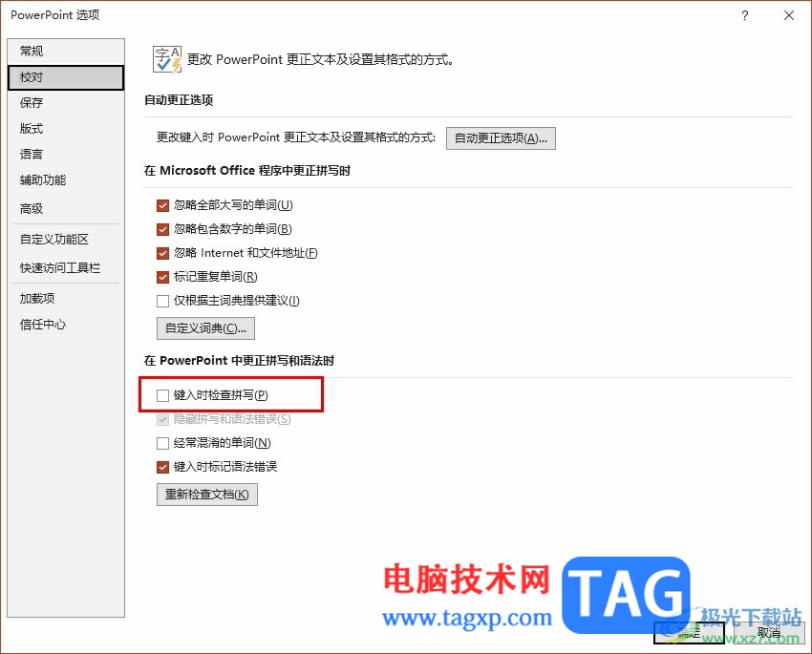This screenshot has width=812, height=654.
Task: Open 自定义词典(C)... dialog
Action: click(205, 328)
